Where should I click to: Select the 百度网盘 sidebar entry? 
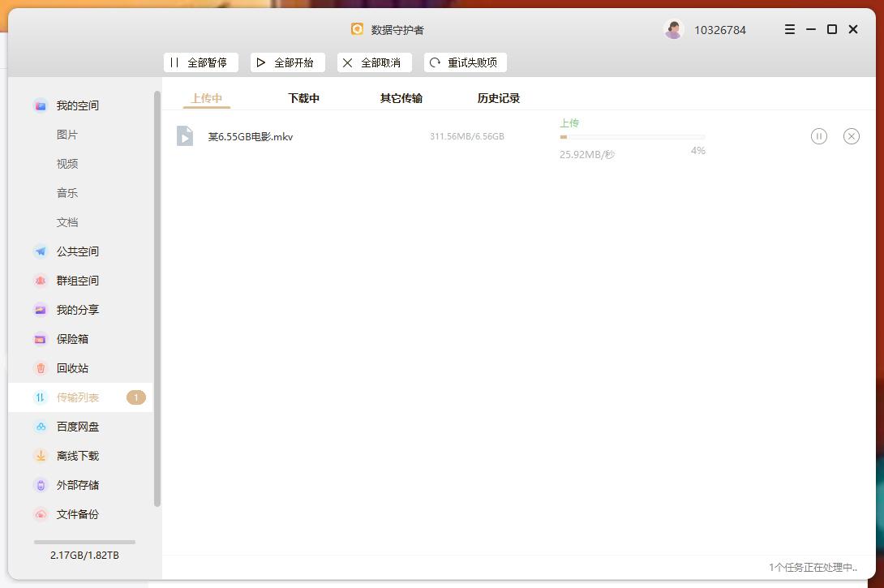pyautogui.click(x=78, y=426)
